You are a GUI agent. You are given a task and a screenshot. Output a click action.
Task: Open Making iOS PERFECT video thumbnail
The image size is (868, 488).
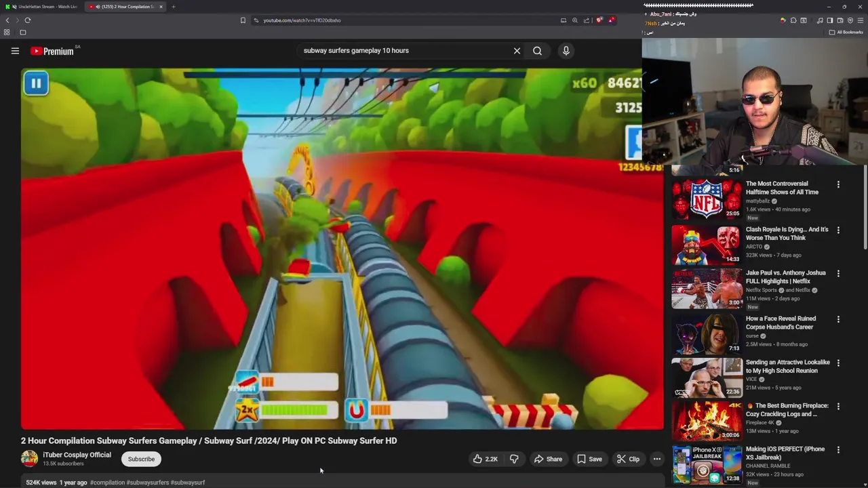(707, 464)
